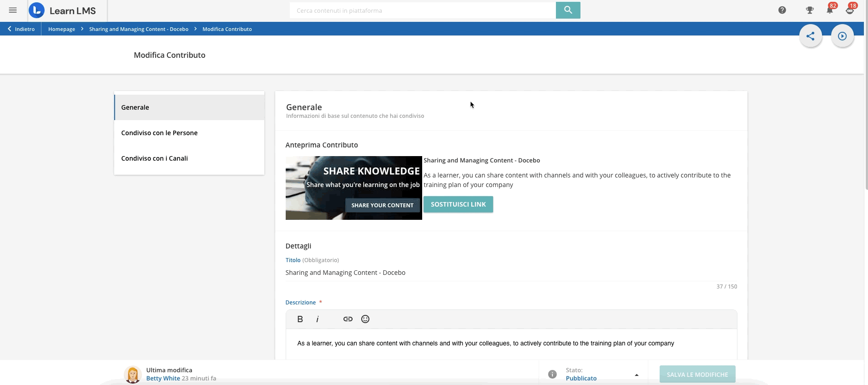
Task: Click the SOSTITUISCI LINK button
Action: pos(458,204)
